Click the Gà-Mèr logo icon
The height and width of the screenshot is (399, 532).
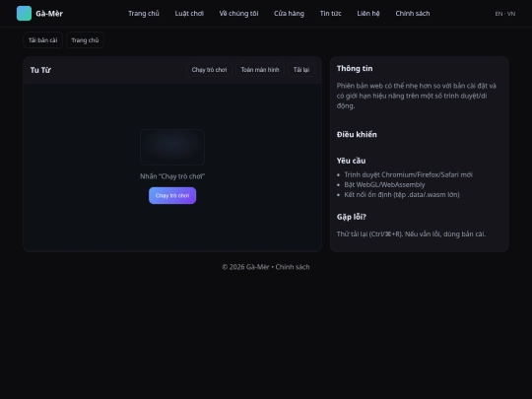tap(24, 13)
